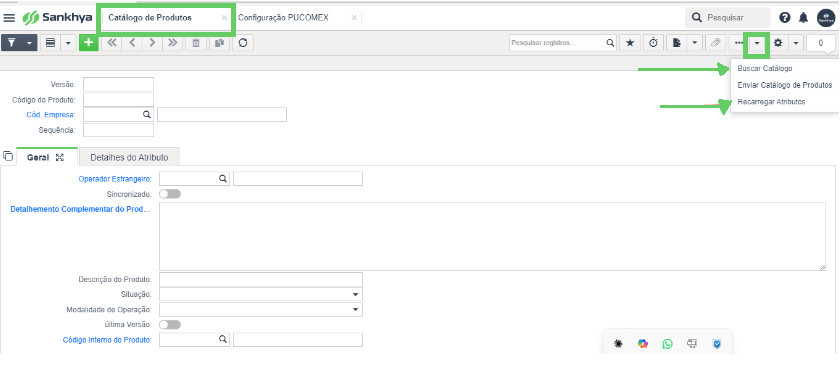Go to previous record
The height and width of the screenshot is (372, 840).
point(132,43)
